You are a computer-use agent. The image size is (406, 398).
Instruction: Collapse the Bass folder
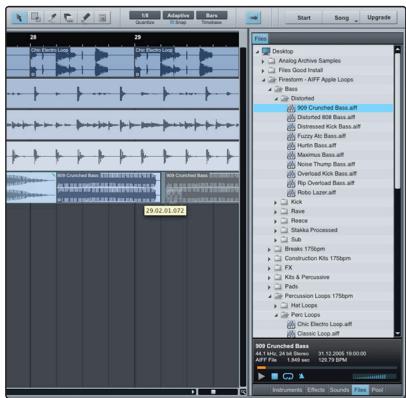pyautogui.click(x=270, y=89)
